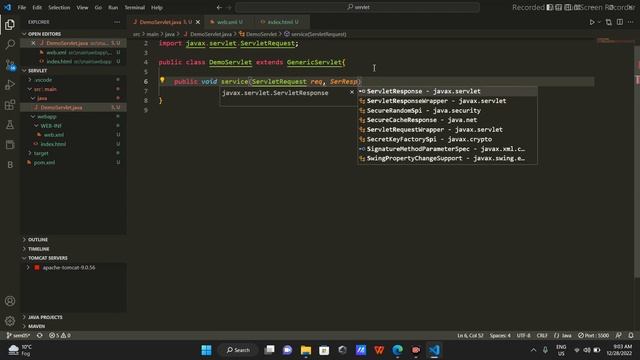Collapse the src\main folder

click(x=45, y=89)
